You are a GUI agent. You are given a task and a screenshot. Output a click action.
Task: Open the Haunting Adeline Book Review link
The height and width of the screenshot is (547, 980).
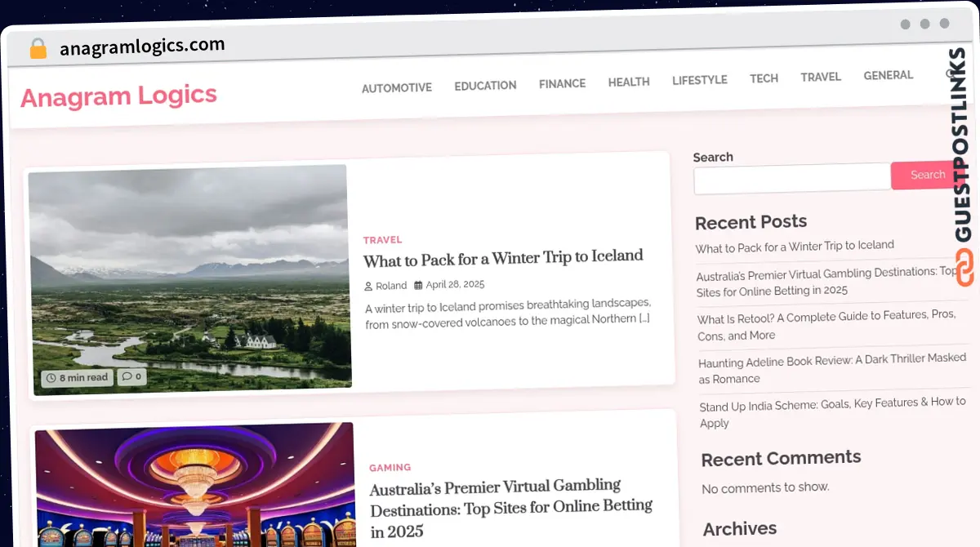(831, 370)
